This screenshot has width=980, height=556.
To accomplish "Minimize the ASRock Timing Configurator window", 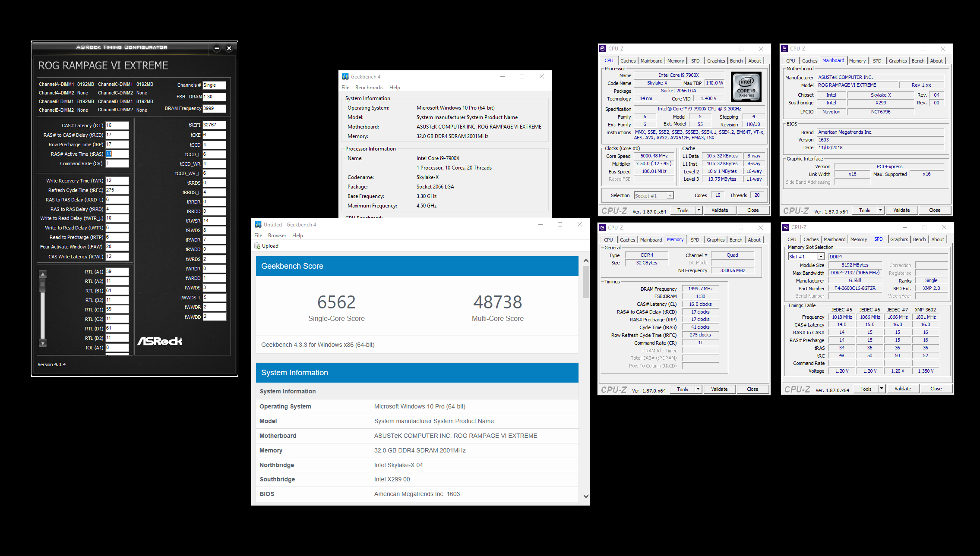I will [x=217, y=48].
